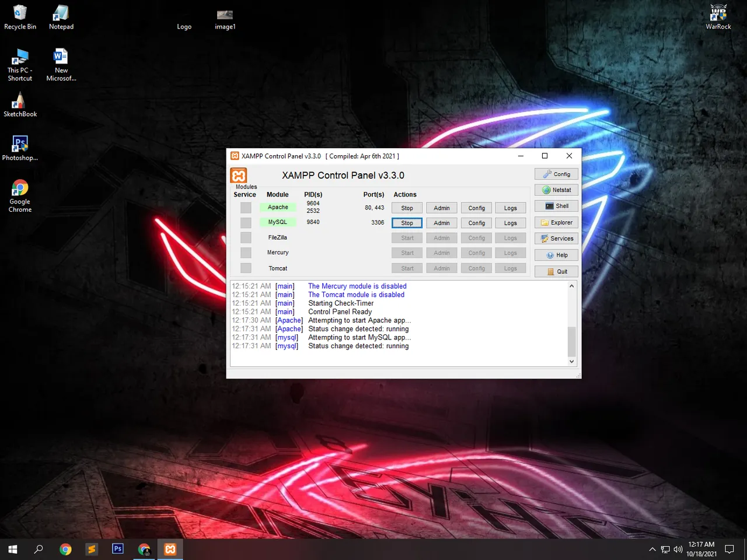Select SketchBook desktop icon
Image resolution: width=747 pixels, height=560 pixels.
point(20,105)
